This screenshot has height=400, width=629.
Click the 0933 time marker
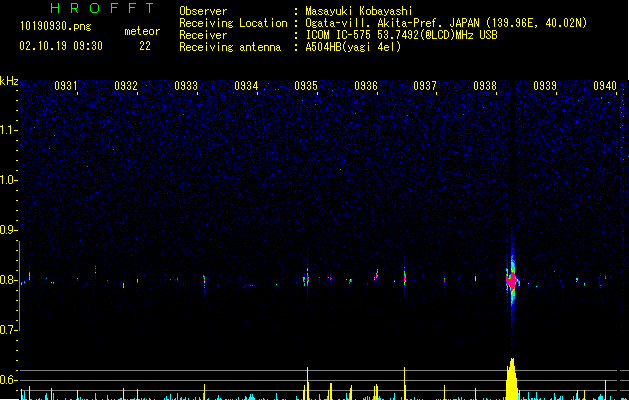[x=186, y=86]
